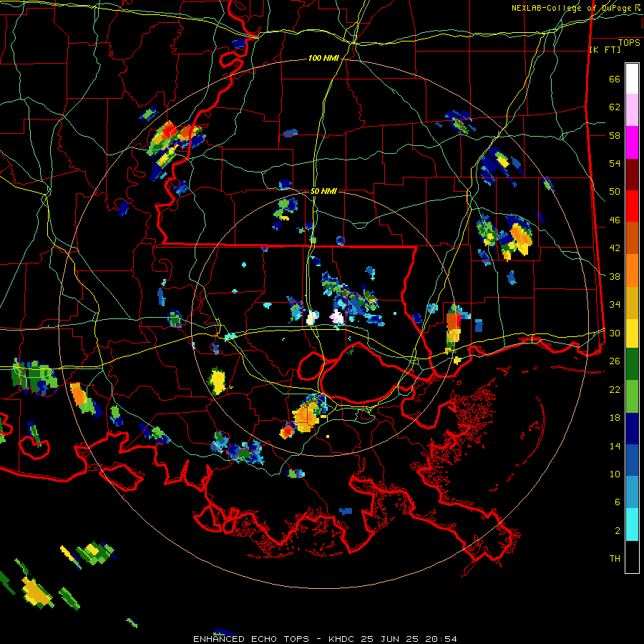Click the black TH legend band
Viewport: 644px width, 644px height.
tap(632, 557)
